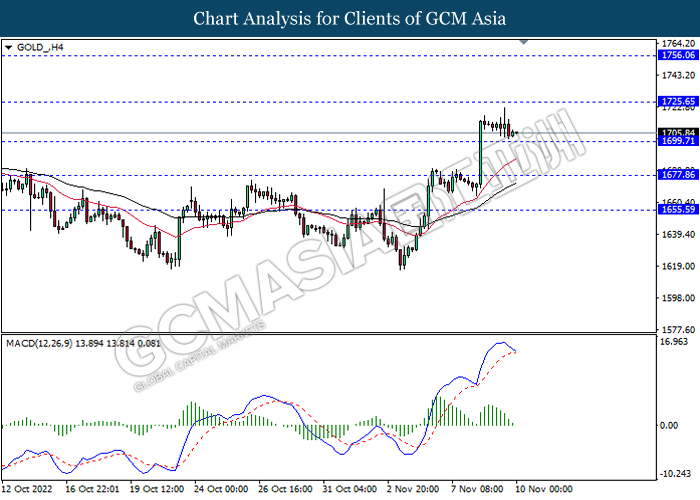This screenshot has width=700, height=500.
Task: Click the 31 Oct 04:00 time label
Action: [x=350, y=489]
